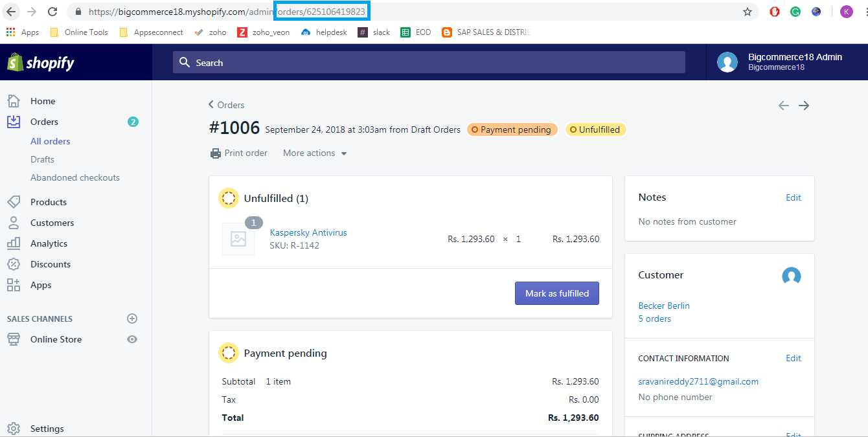Click the sravanireddy2711@gmail.com email link
This screenshot has height=437, width=868.
[698, 381]
